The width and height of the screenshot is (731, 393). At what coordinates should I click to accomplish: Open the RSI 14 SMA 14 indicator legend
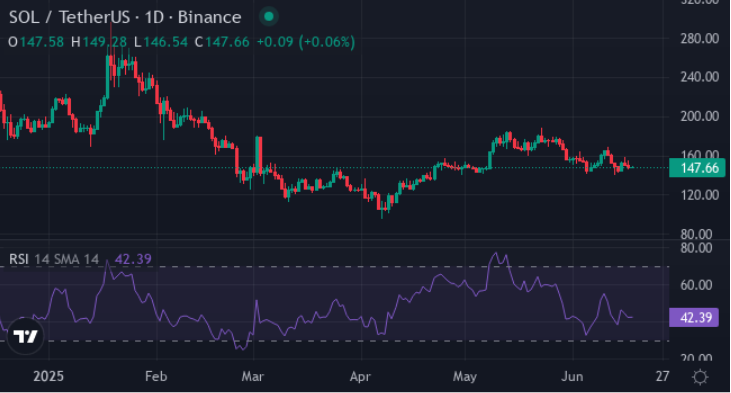point(54,259)
